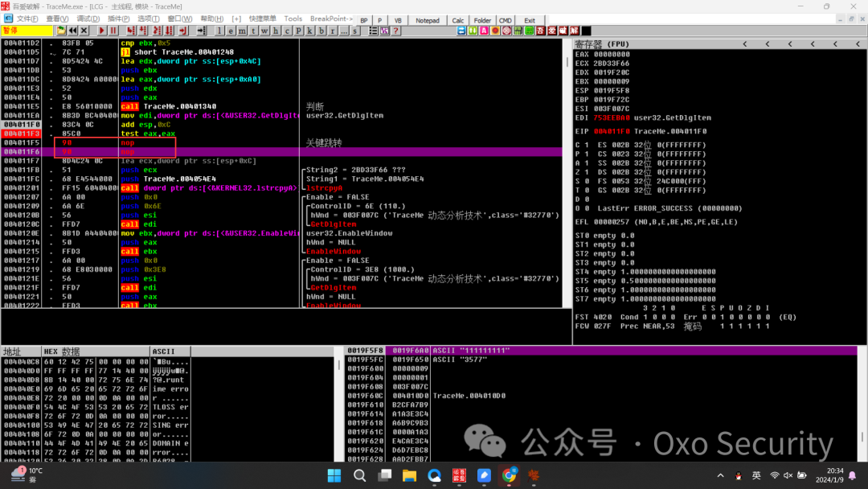Viewport: 868px width, 489px height.
Task: Open the 选项(T) menu
Action: tap(149, 18)
